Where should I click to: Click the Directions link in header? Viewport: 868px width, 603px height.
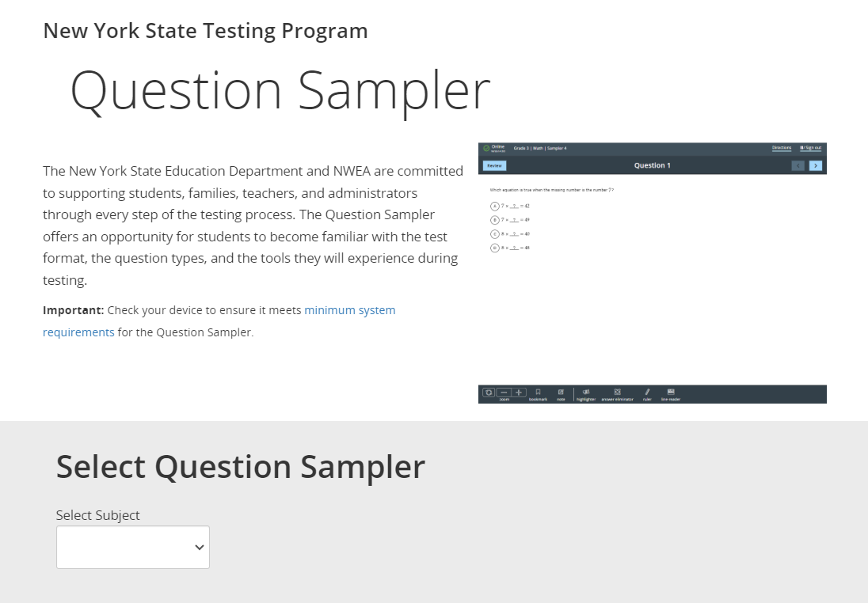pyautogui.click(x=782, y=148)
